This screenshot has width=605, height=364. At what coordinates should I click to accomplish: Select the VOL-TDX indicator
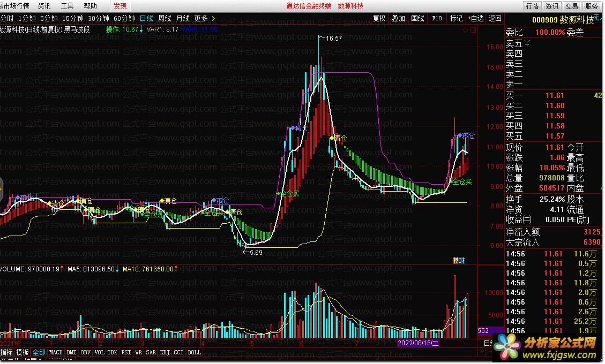[x=106, y=352]
